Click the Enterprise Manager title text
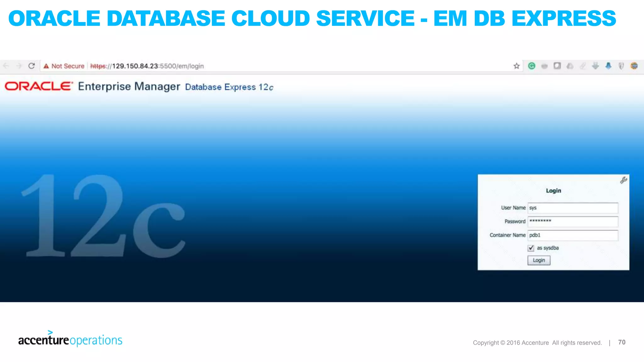 (x=129, y=86)
